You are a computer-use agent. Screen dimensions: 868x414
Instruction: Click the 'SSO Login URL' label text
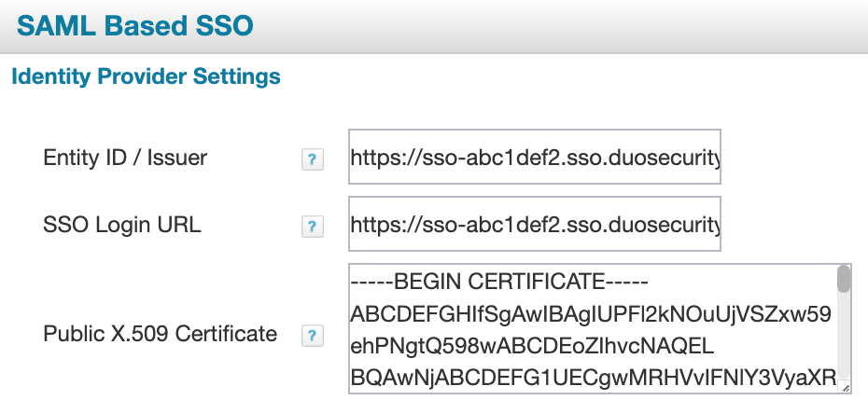[122, 225]
